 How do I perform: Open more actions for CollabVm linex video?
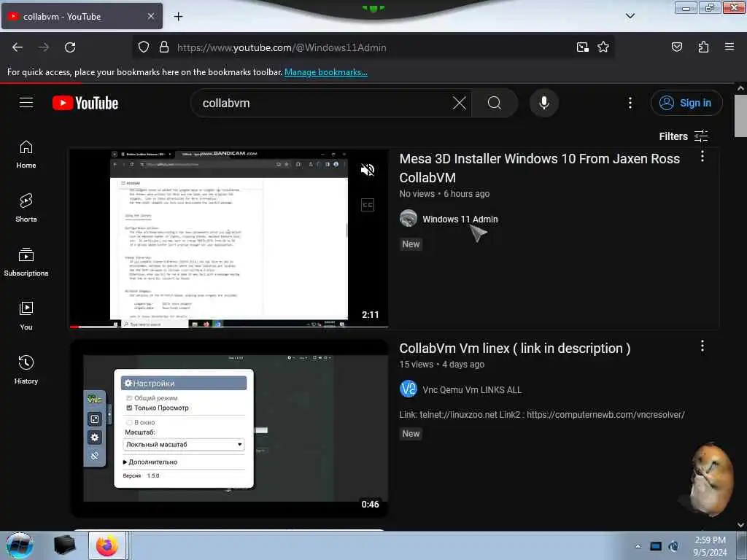click(x=703, y=346)
